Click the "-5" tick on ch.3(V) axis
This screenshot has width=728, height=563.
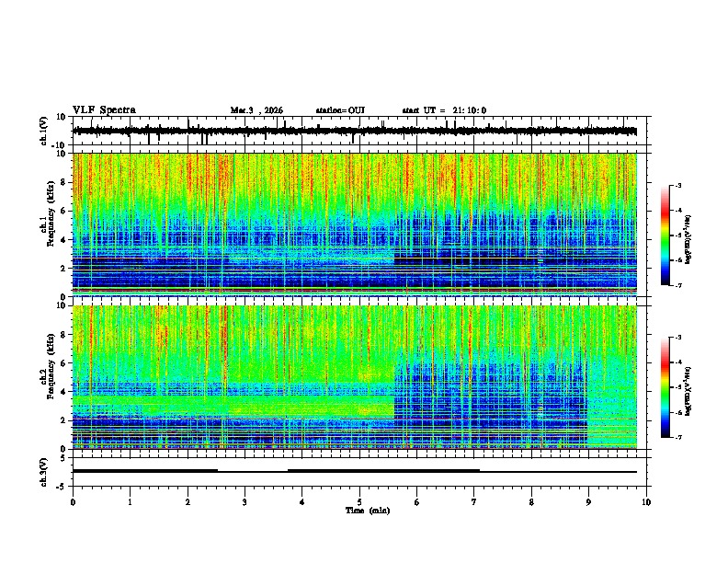tap(62, 487)
